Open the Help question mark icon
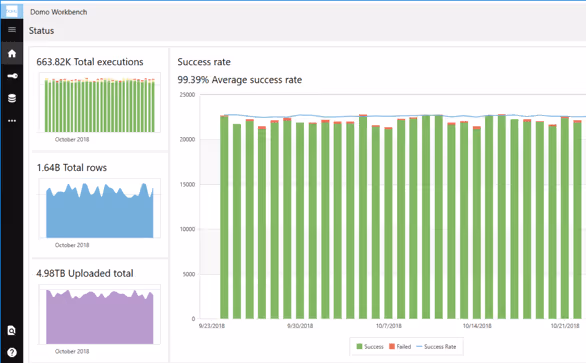This screenshot has width=586, height=363. pos(12,352)
